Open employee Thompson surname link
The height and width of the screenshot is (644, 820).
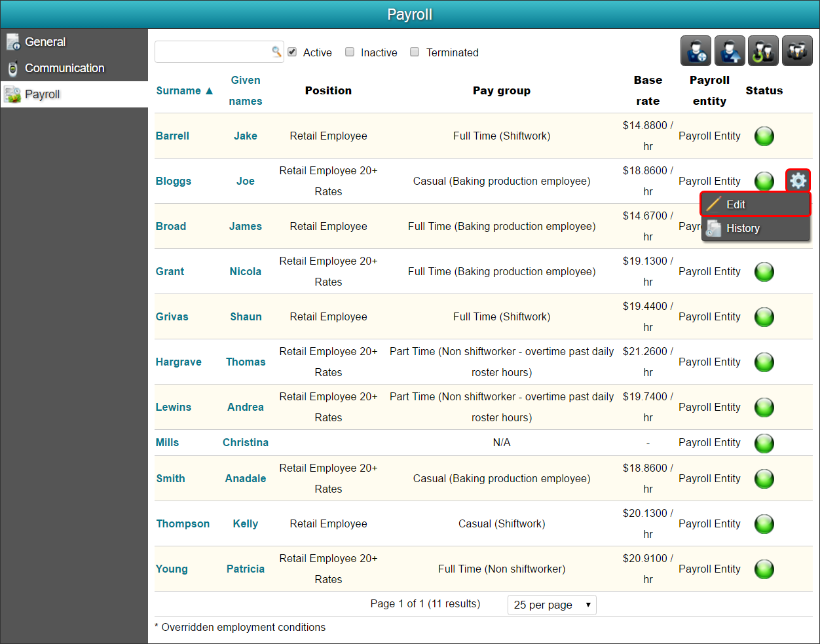183,523
